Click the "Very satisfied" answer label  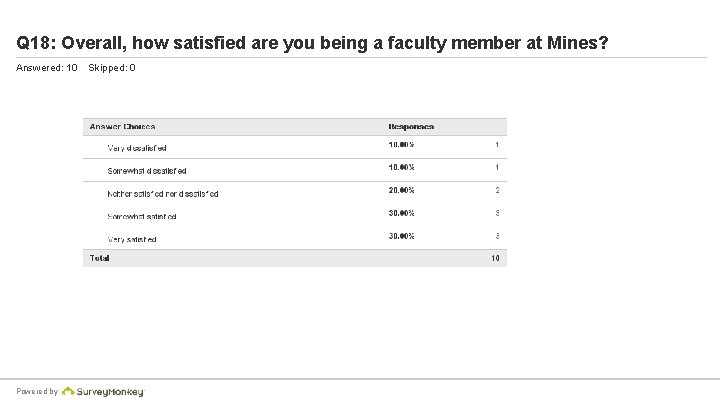pos(132,239)
